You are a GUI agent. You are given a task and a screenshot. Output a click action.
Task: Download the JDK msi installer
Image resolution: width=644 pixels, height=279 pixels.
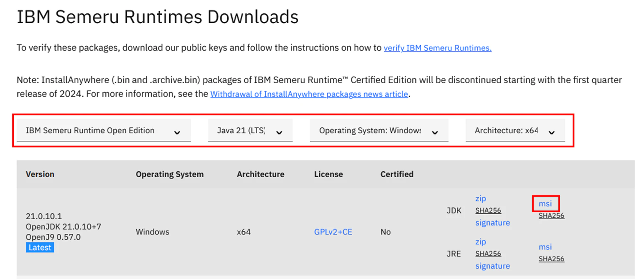(x=545, y=203)
